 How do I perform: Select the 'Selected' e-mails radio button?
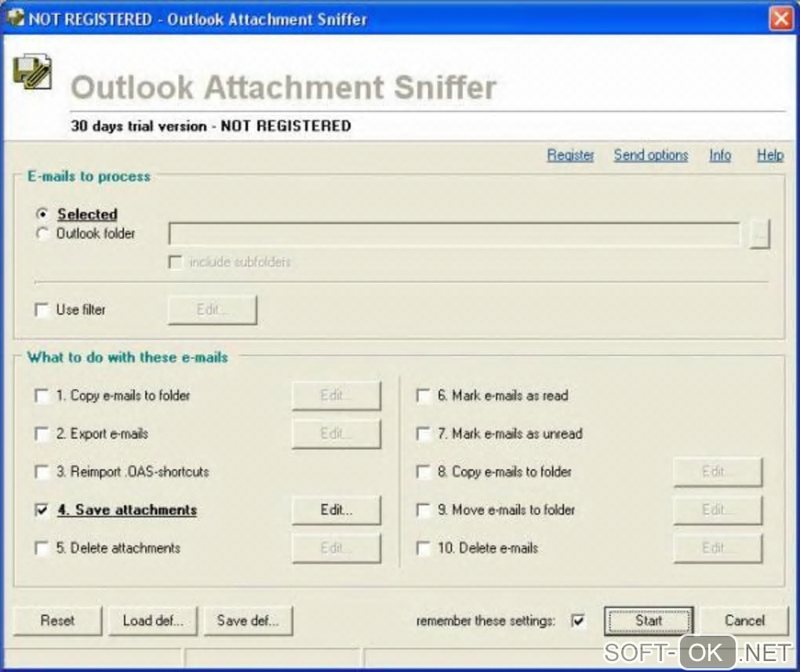(42, 214)
